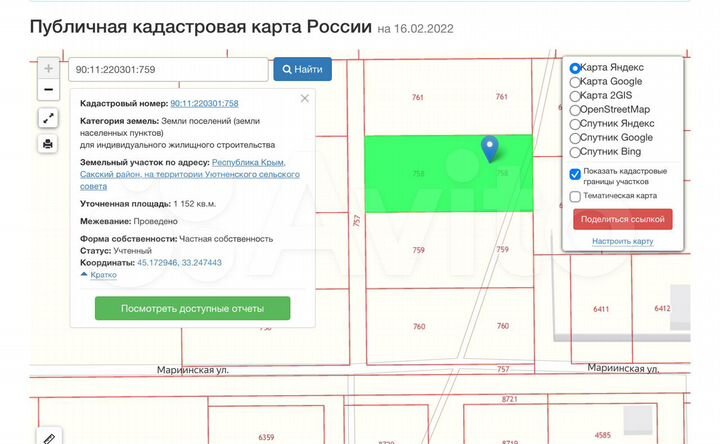
Task: Toggle fullscreen map with the arrows icon
Action: click(x=48, y=118)
